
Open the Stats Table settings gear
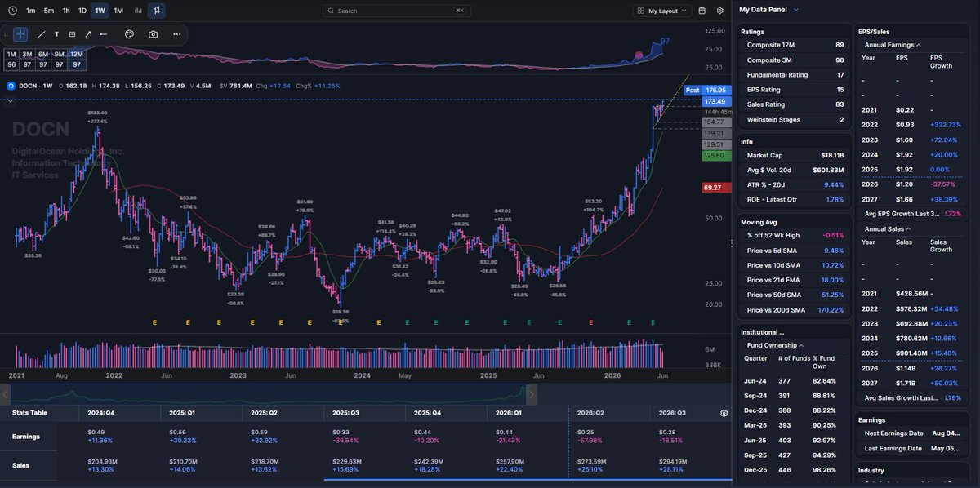pos(724,413)
